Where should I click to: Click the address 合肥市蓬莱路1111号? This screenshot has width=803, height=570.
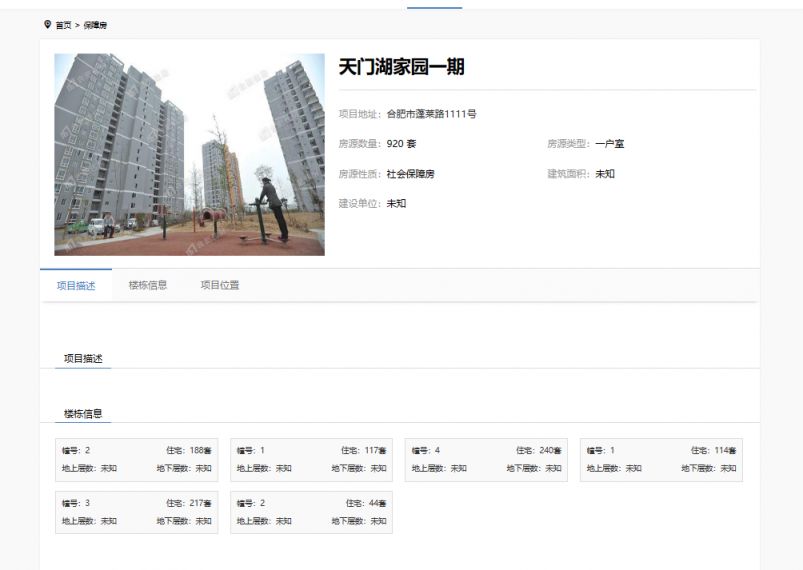(431, 114)
